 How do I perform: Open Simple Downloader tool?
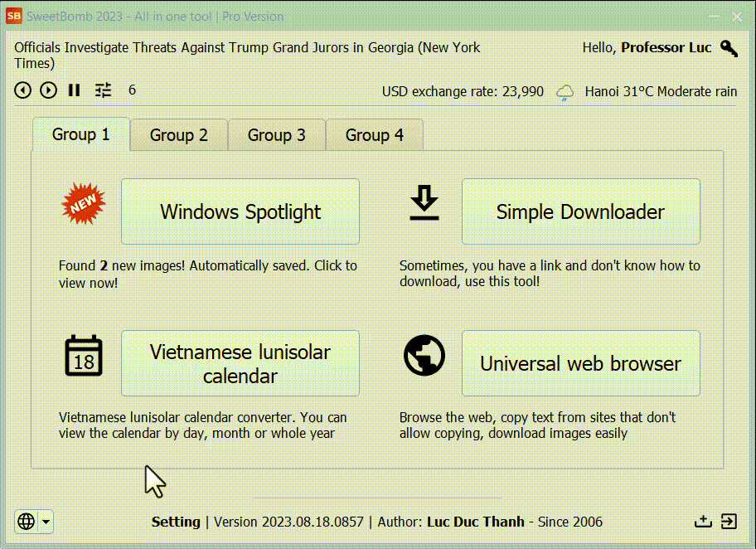580,211
